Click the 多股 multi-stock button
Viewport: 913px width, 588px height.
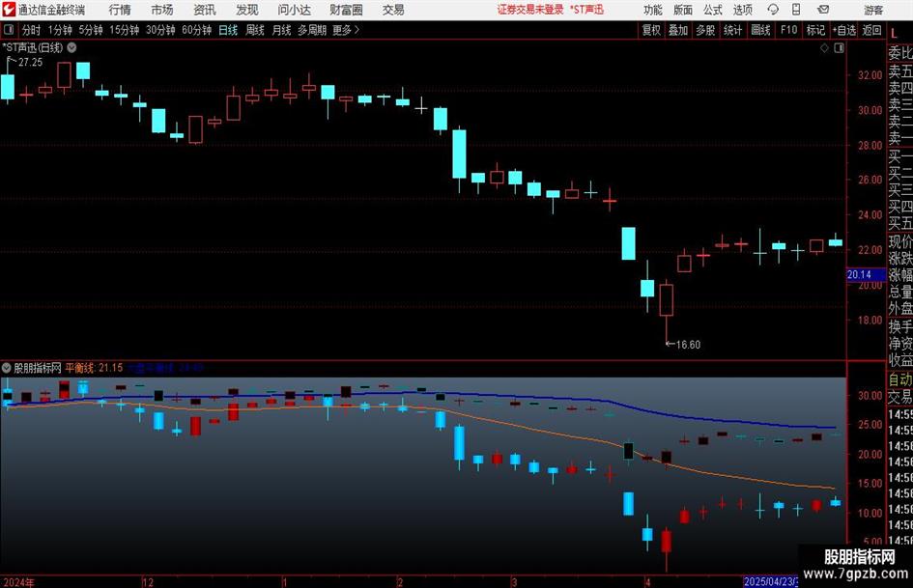pos(705,30)
